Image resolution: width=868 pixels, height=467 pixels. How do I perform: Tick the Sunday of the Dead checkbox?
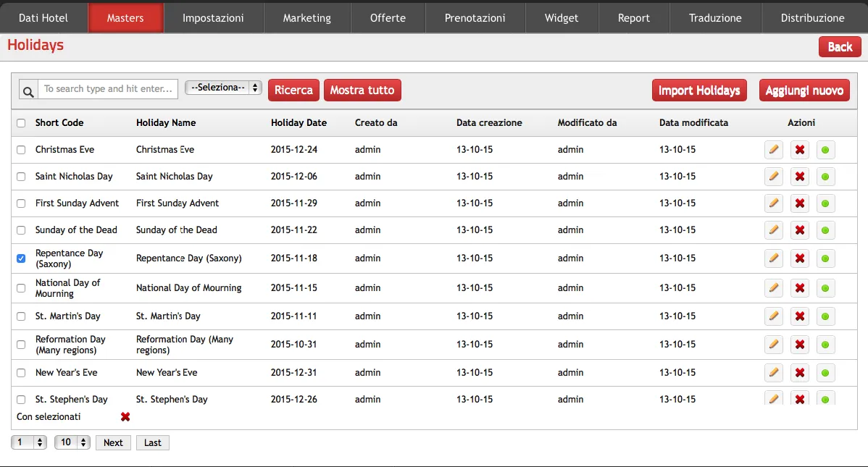pyautogui.click(x=21, y=230)
